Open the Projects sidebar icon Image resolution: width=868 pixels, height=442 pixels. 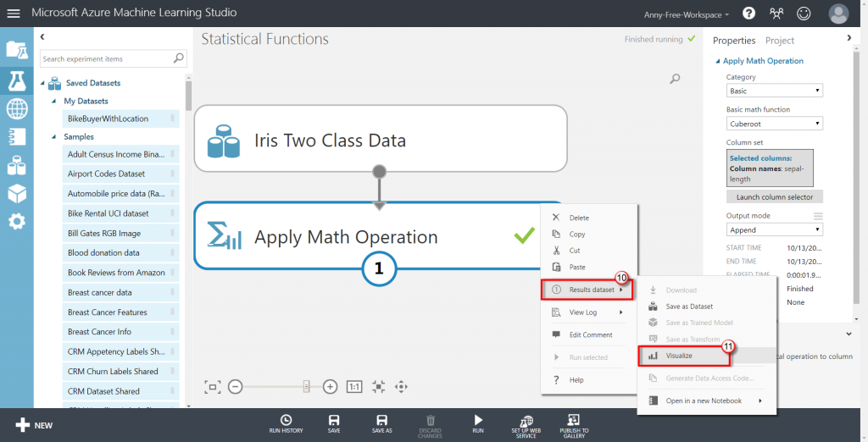17,50
